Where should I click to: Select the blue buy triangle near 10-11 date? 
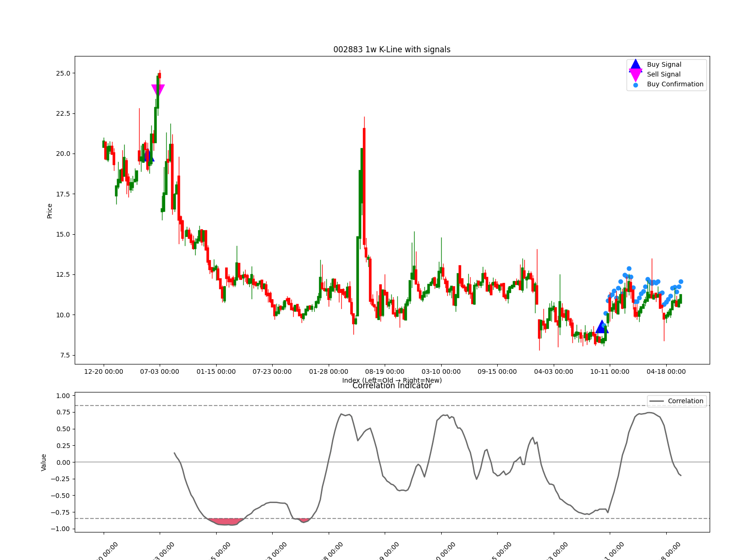(x=602, y=327)
